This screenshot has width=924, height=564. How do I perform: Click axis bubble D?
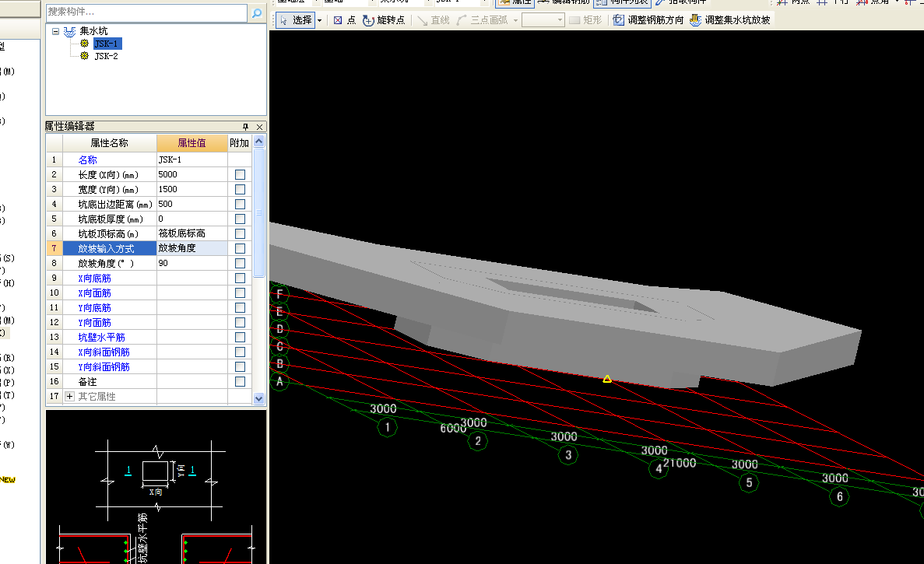tap(279, 328)
